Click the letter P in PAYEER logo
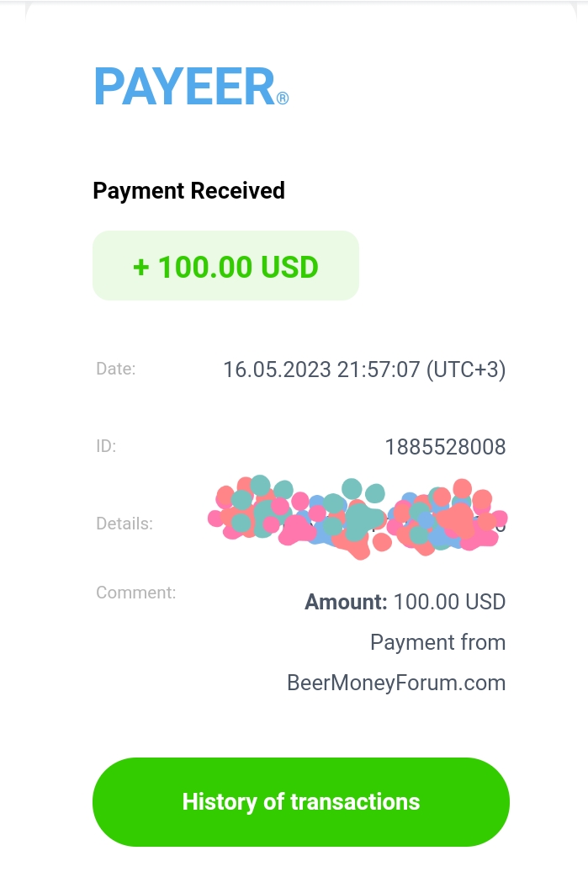The height and width of the screenshot is (872, 588). (x=110, y=87)
